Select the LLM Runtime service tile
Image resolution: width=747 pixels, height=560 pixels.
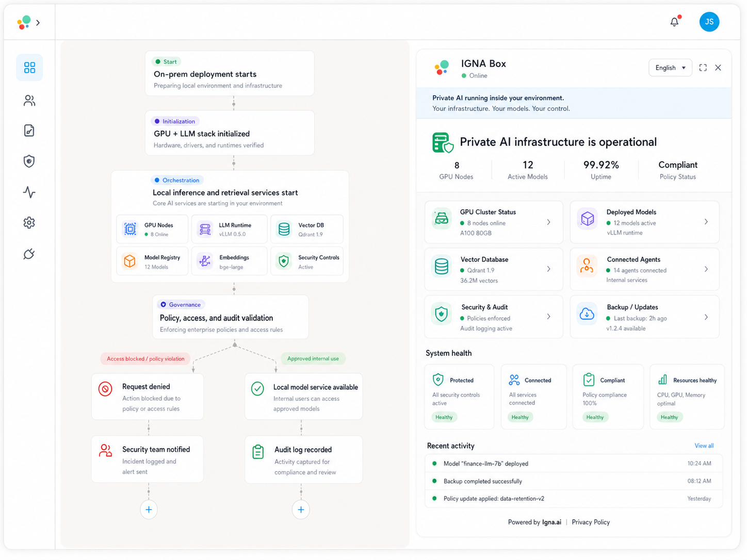click(229, 229)
